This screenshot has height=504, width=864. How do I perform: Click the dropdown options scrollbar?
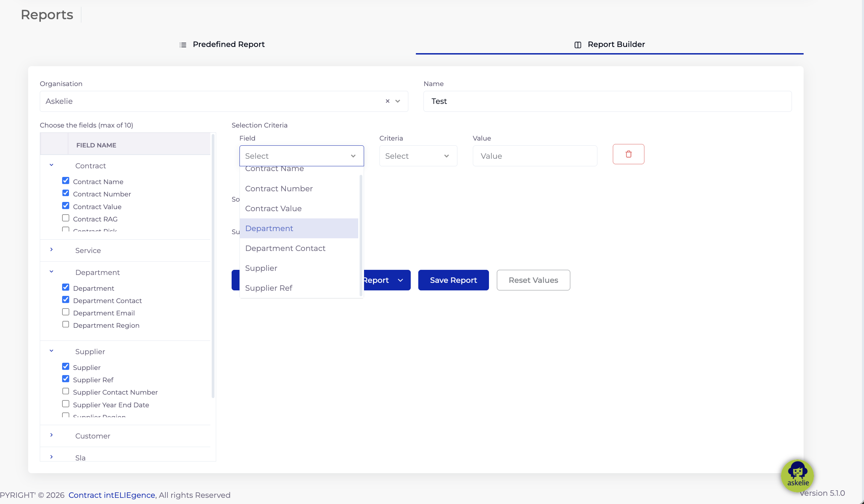(x=361, y=235)
